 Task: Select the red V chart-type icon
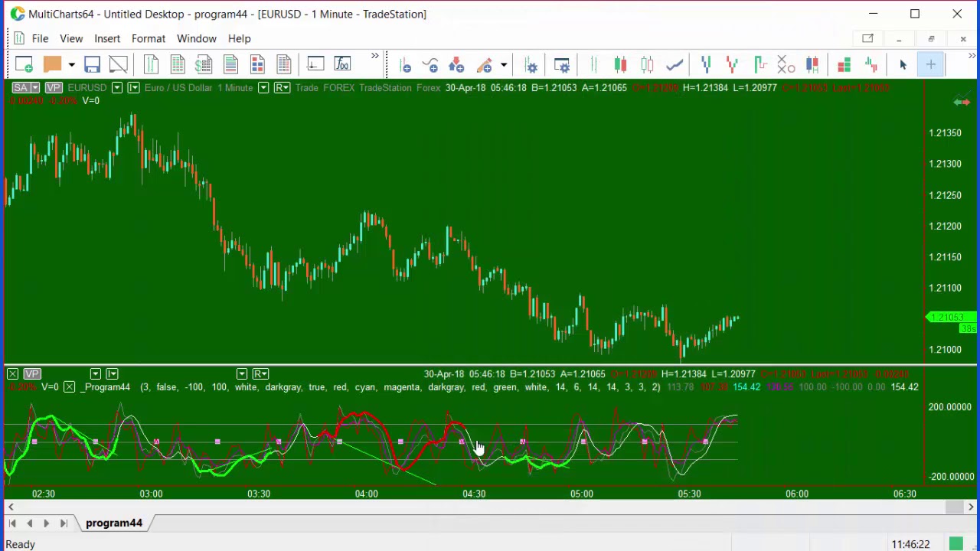(x=732, y=66)
